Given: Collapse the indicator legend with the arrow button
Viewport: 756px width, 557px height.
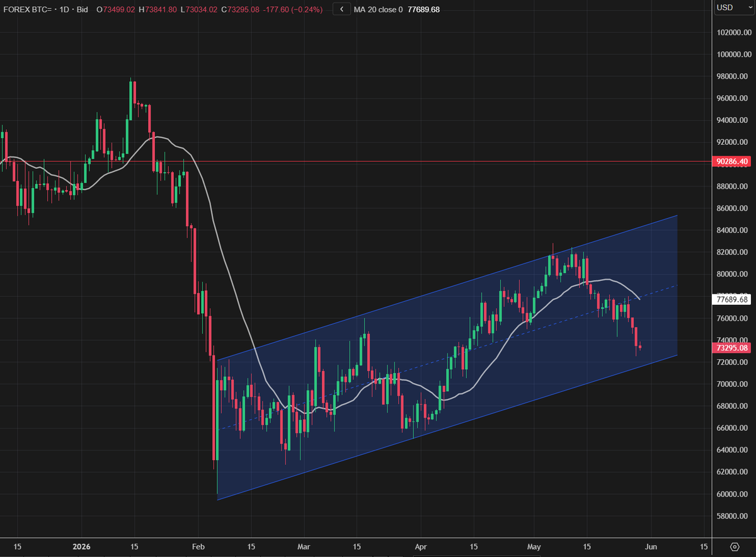Looking at the screenshot, I should [x=341, y=9].
